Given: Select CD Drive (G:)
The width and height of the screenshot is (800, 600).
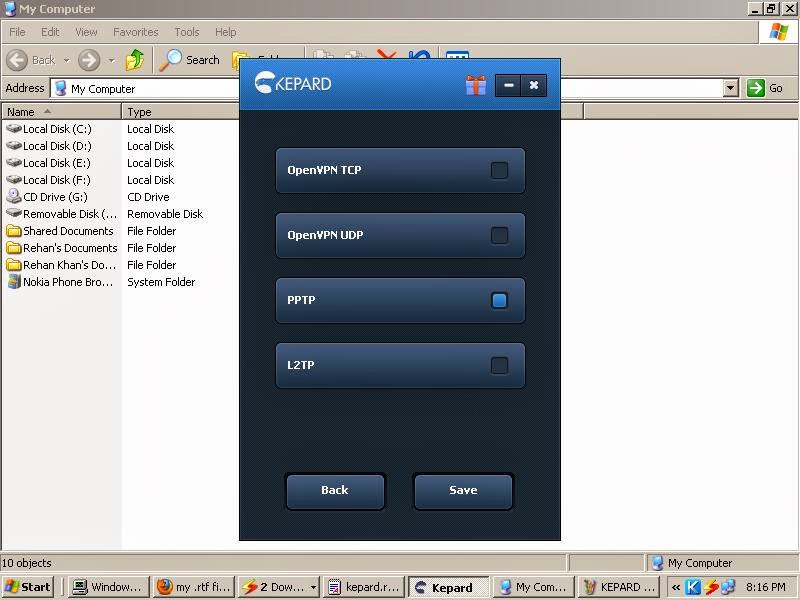Looking at the screenshot, I should point(47,197).
